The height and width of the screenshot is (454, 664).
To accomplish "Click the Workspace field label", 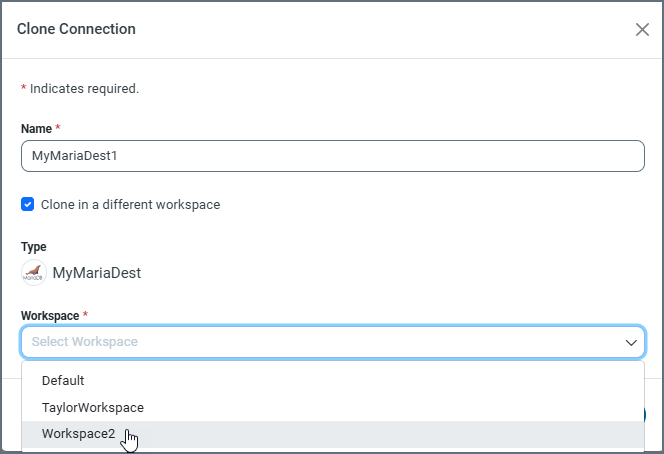I will 49,315.
